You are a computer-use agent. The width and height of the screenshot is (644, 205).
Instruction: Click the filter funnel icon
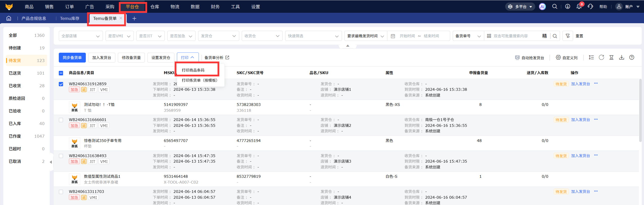point(568,36)
